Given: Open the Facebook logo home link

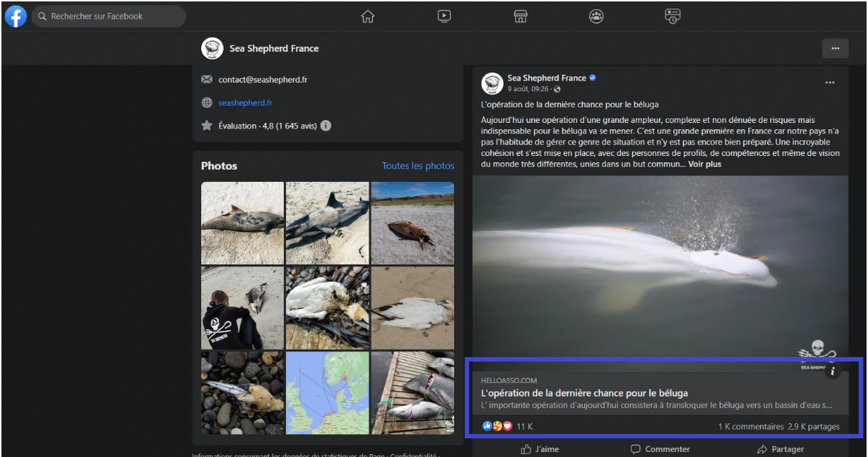Looking at the screenshot, I should pyautogui.click(x=16, y=17).
